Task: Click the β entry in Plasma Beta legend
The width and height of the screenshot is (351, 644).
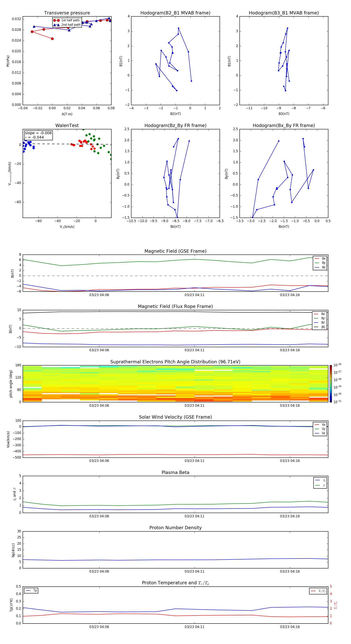Action: [320, 485]
